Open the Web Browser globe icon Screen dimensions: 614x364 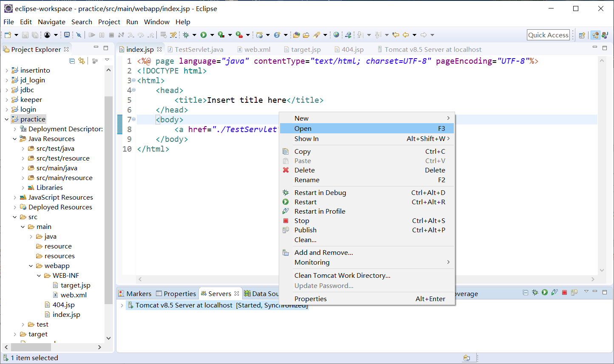click(x=336, y=35)
